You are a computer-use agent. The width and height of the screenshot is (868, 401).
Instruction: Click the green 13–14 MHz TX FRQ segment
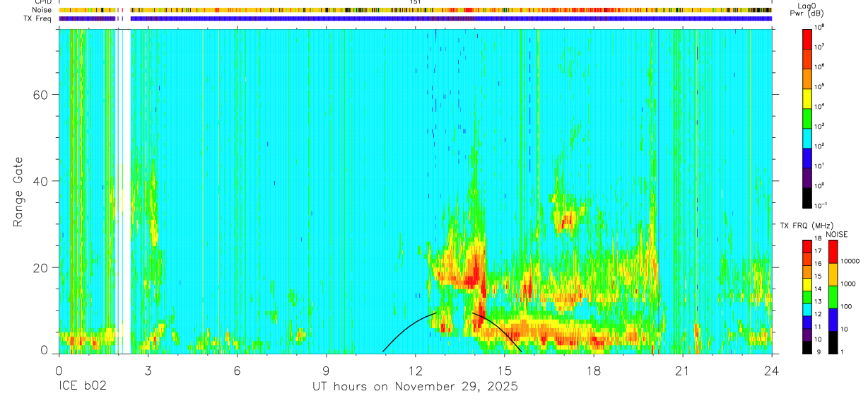pyautogui.click(x=807, y=296)
